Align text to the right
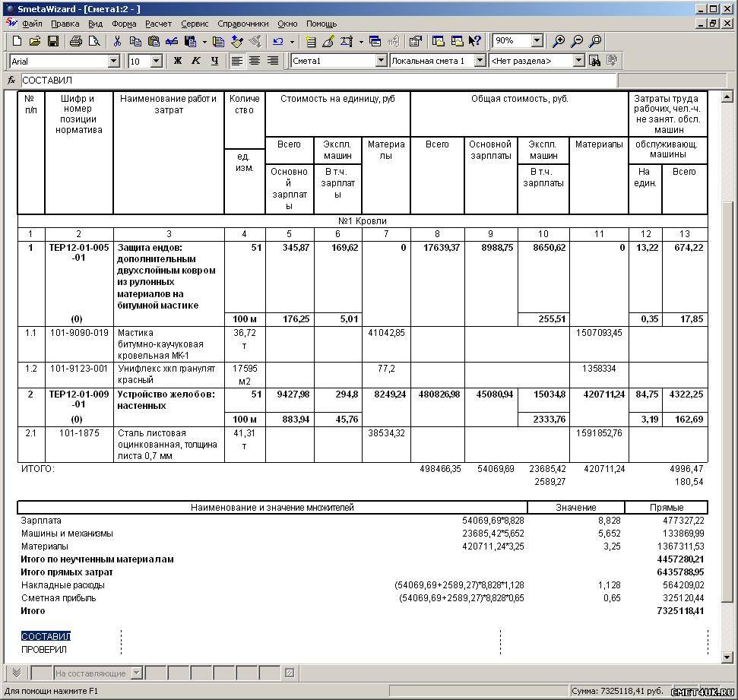 pos(273,61)
